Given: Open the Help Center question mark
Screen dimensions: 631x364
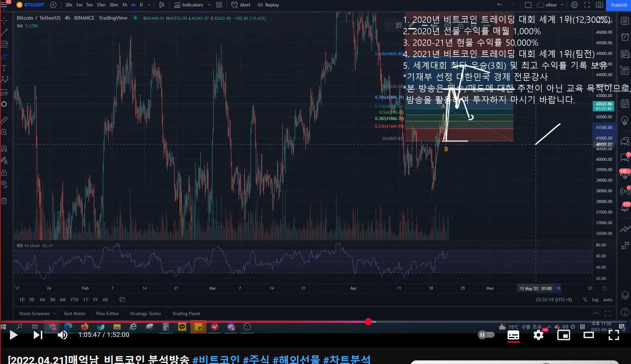Looking at the screenshot, I should (625, 312).
